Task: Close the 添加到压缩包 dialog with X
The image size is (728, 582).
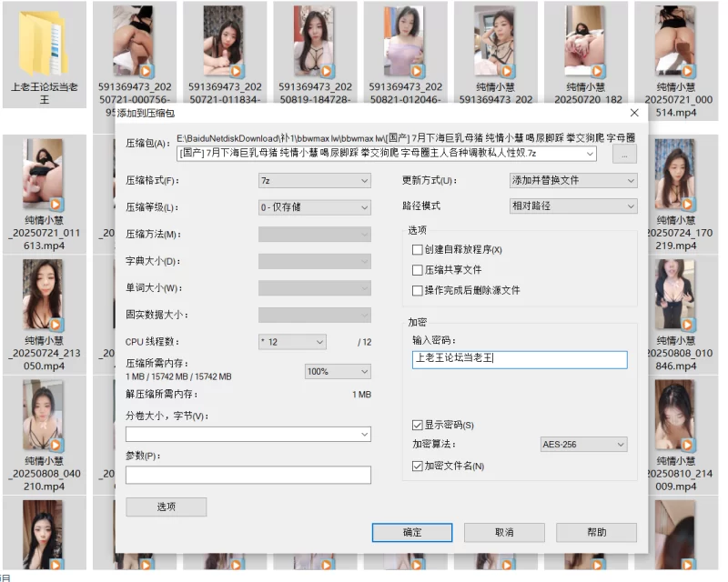Action: point(634,113)
